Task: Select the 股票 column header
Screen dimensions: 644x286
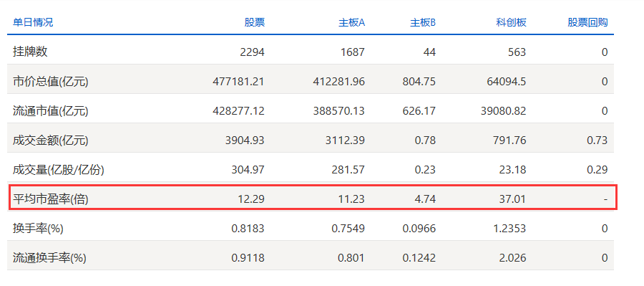Action: pyautogui.click(x=255, y=22)
